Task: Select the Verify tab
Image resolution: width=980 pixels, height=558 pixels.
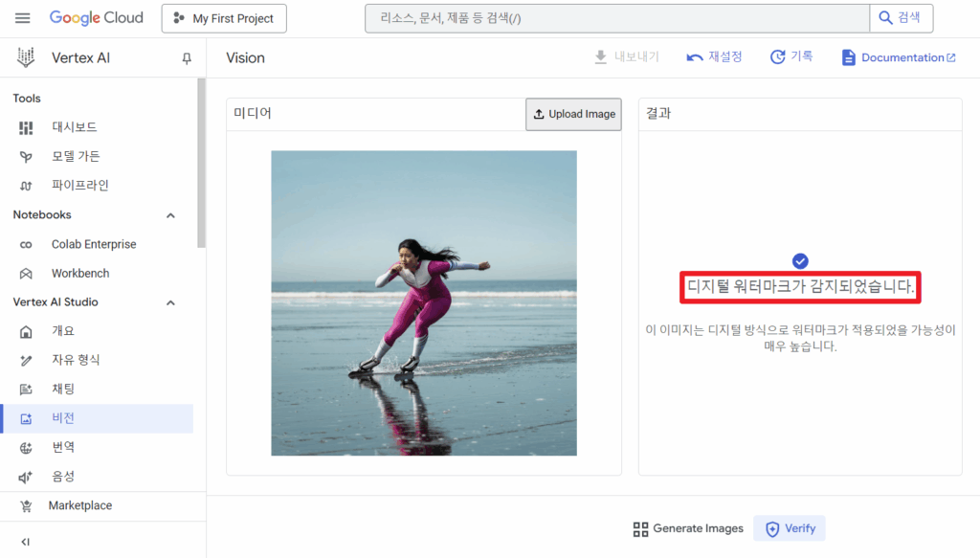Action: pyautogui.click(x=790, y=528)
